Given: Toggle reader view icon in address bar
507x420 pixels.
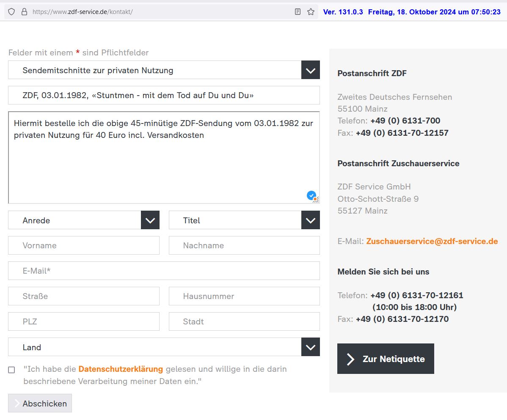Looking at the screenshot, I should [298, 12].
